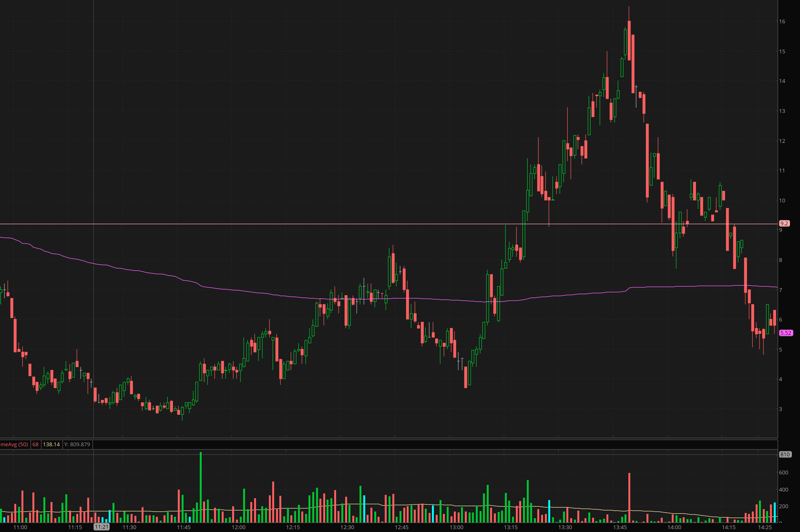Click the 138.14 average value readout
This screenshot has width=800, height=532.
click(x=51, y=444)
